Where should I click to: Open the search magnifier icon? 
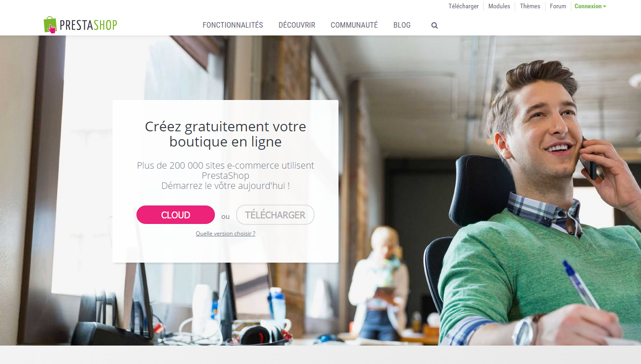(x=434, y=25)
